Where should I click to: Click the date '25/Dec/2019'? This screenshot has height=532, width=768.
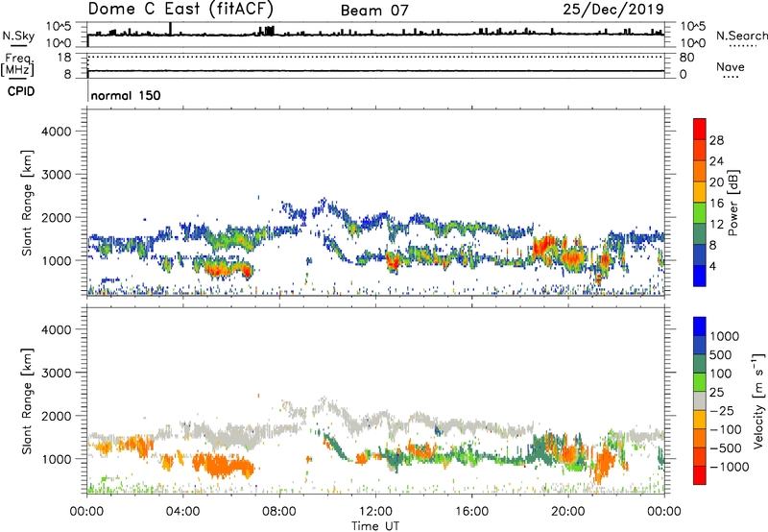[x=613, y=10]
